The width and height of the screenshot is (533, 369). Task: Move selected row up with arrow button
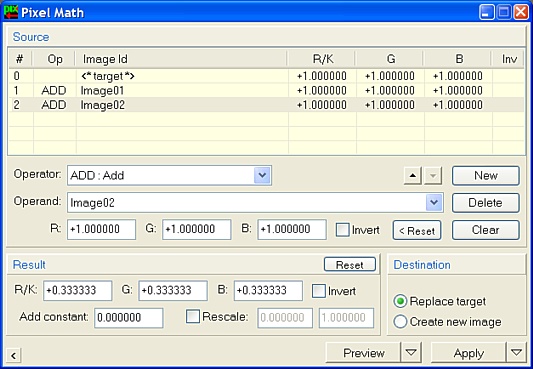413,176
